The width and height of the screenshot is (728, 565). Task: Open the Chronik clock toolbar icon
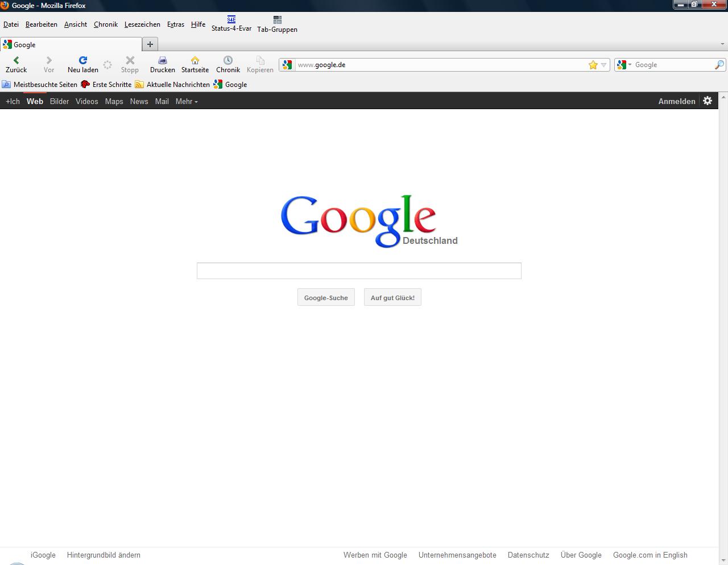pyautogui.click(x=228, y=60)
